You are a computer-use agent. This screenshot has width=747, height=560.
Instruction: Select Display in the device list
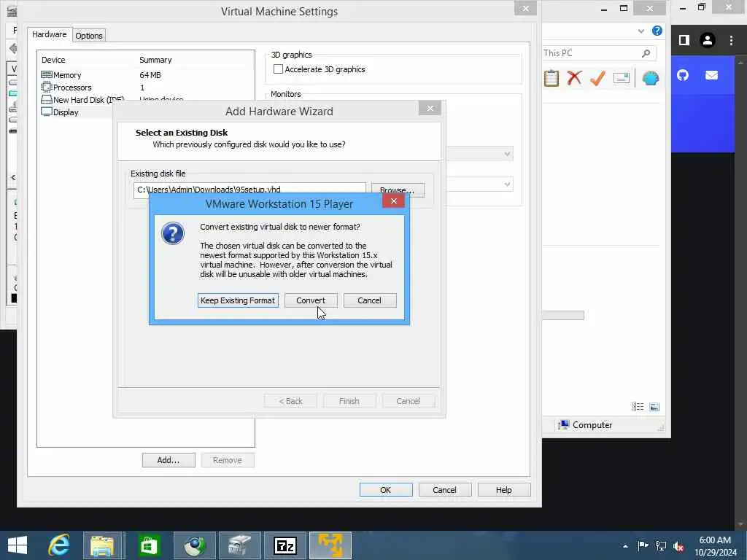[x=66, y=112]
